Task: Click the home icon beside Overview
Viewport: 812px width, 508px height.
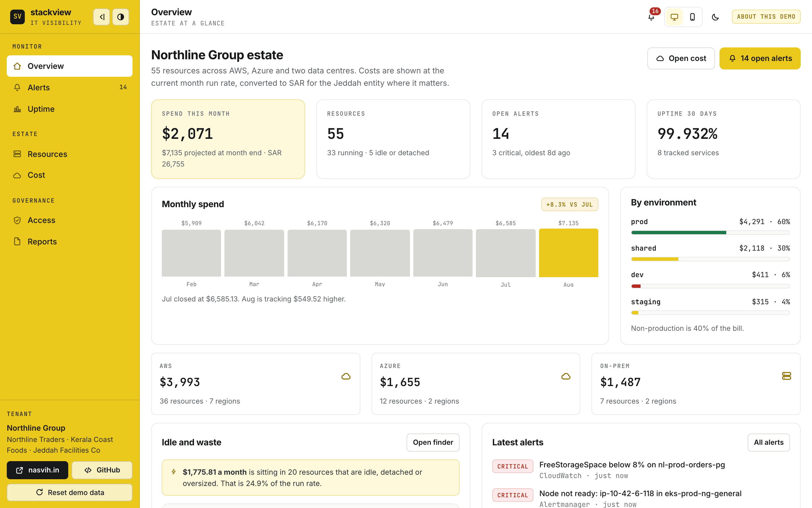Action: click(17, 66)
